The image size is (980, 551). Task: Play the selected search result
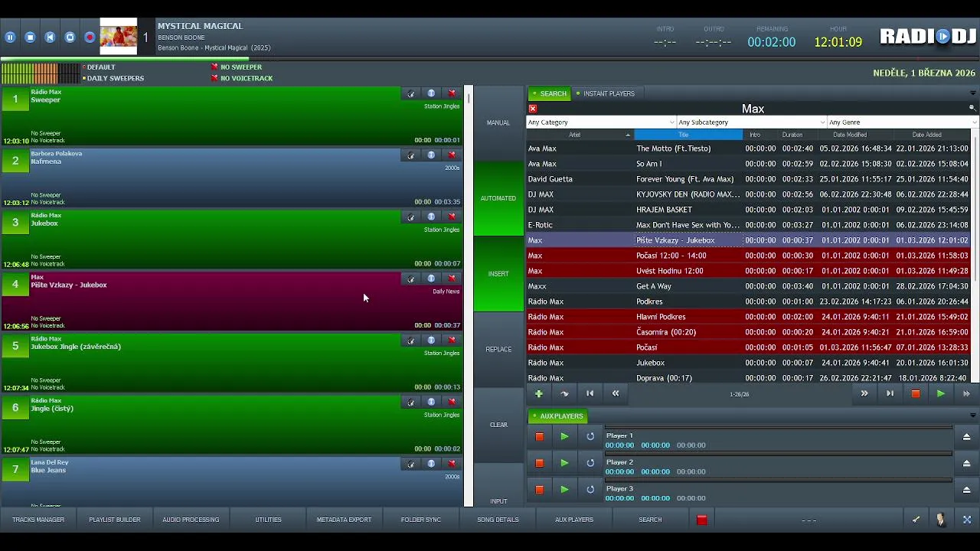tap(940, 393)
